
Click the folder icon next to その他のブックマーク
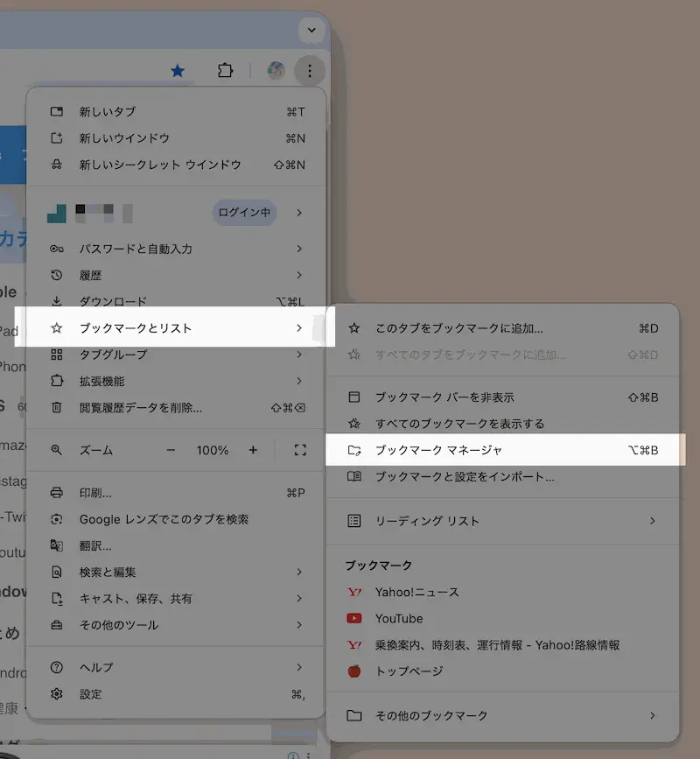click(354, 715)
